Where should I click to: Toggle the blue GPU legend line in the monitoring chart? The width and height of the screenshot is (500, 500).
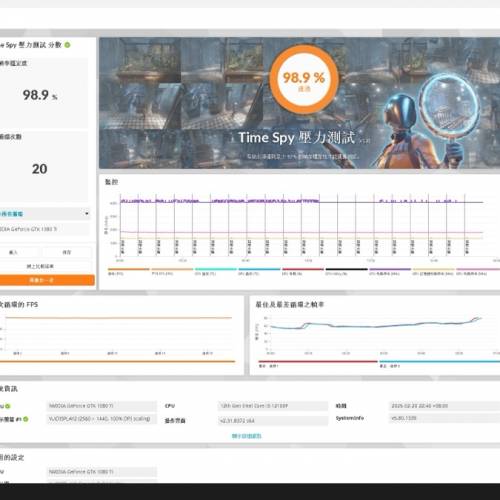tap(259, 269)
